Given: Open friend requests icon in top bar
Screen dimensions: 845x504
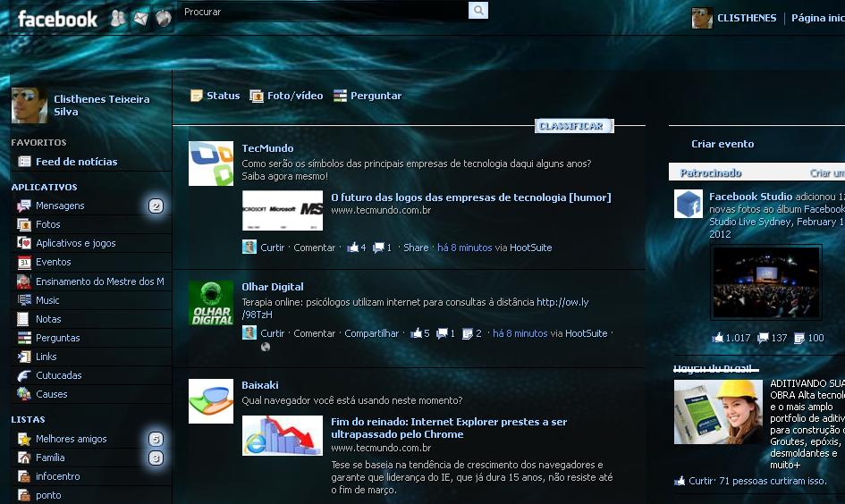Looking at the screenshot, I should click(x=118, y=18).
